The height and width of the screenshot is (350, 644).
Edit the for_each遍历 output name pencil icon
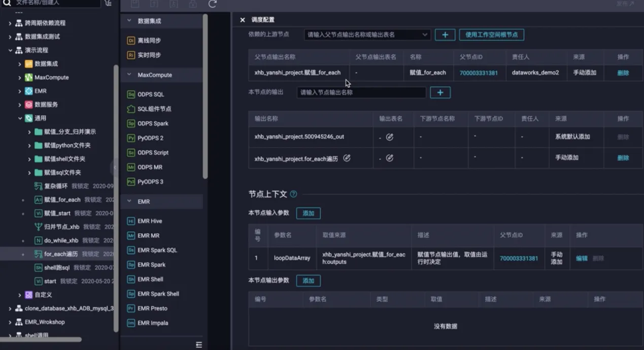tap(347, 158)
